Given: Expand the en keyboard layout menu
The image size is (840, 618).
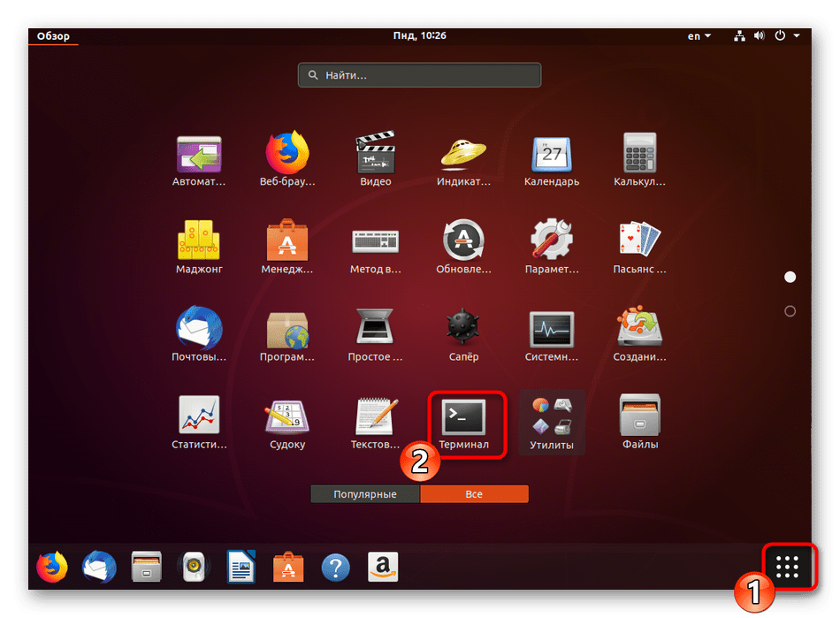Looking at the screenshot, I should coord(699,36).
